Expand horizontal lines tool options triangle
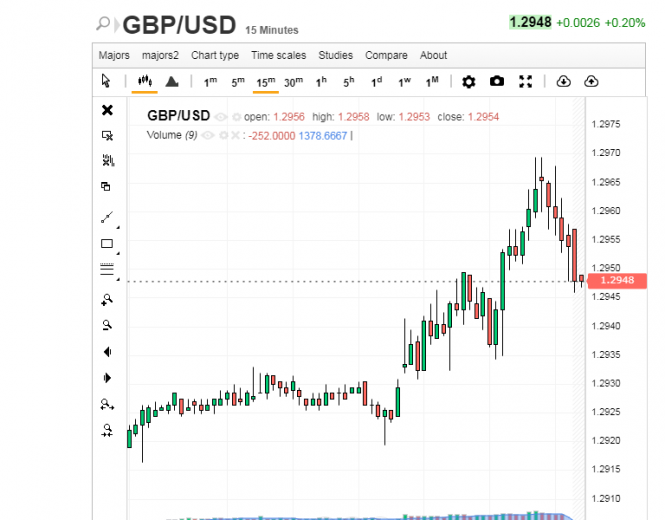 click(x=118, y=280)
